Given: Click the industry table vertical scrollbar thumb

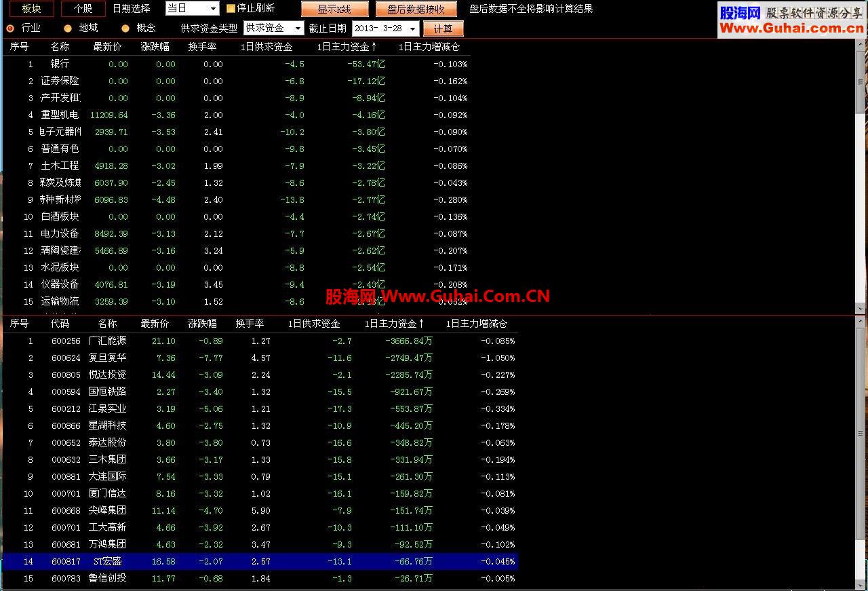Looking at the screenshot, I should pyautogui.click(x=861, y=83).
